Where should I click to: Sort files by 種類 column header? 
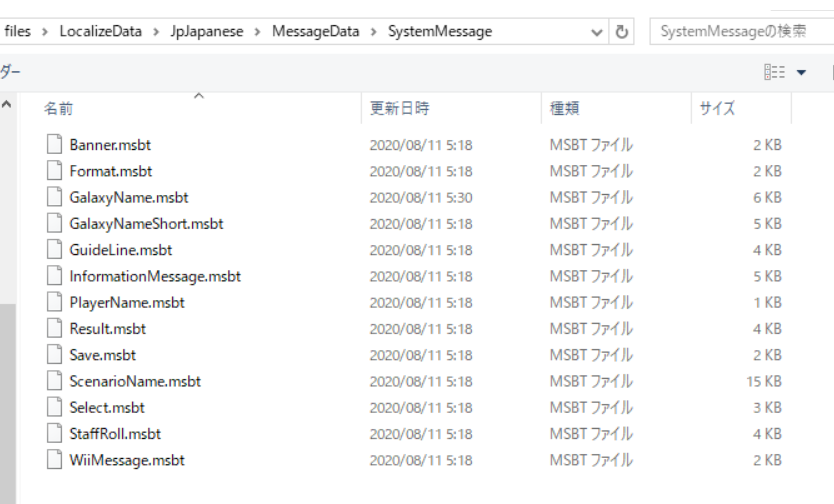pos(564,109)
